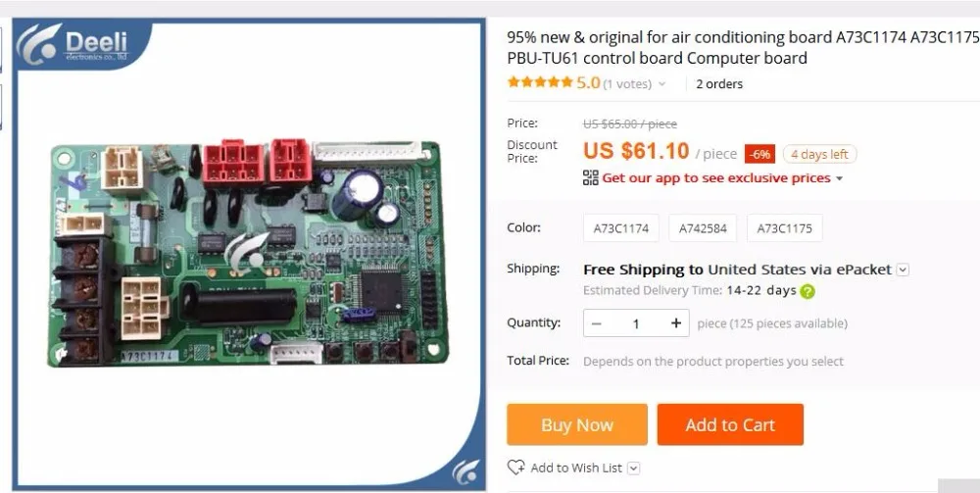Open the ePacket shipping method dropdown
The width and height of the screenshot is (980, 493).
point(903,270)
